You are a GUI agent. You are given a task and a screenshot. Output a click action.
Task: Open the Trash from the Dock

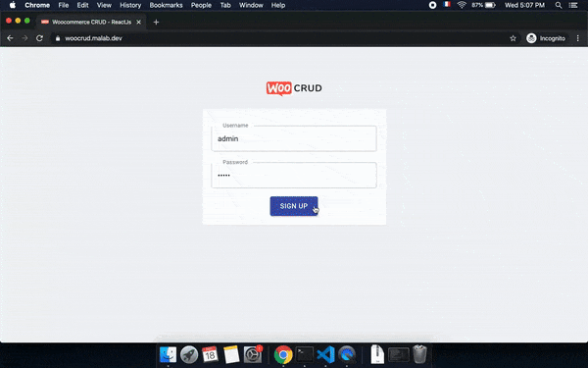click(x=419, y=354)
